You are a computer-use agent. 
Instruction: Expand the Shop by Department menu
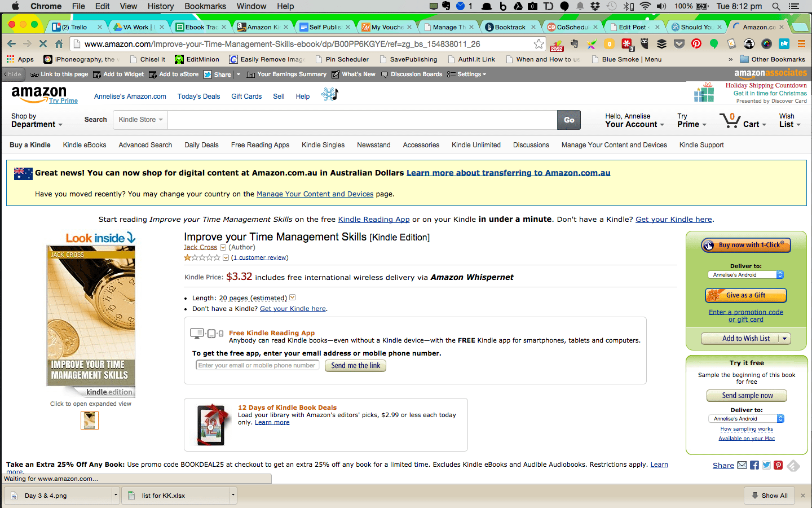click(x=37, y=120)
